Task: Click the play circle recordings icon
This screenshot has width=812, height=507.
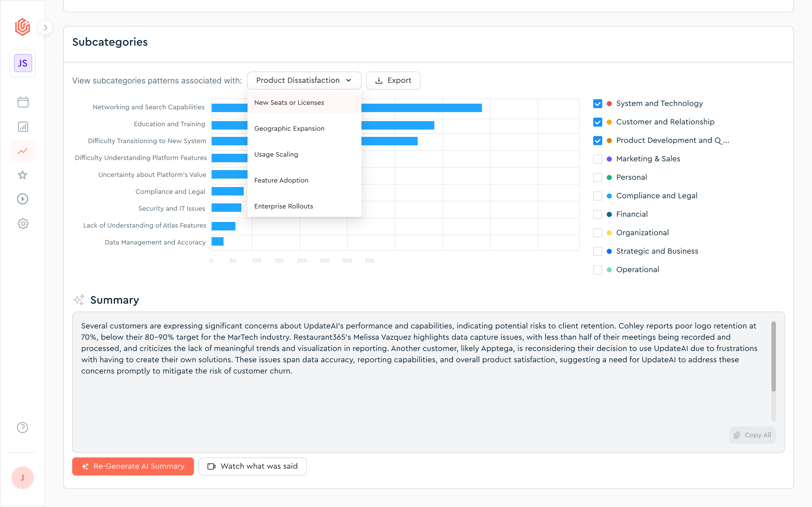Action: point(23,199)
